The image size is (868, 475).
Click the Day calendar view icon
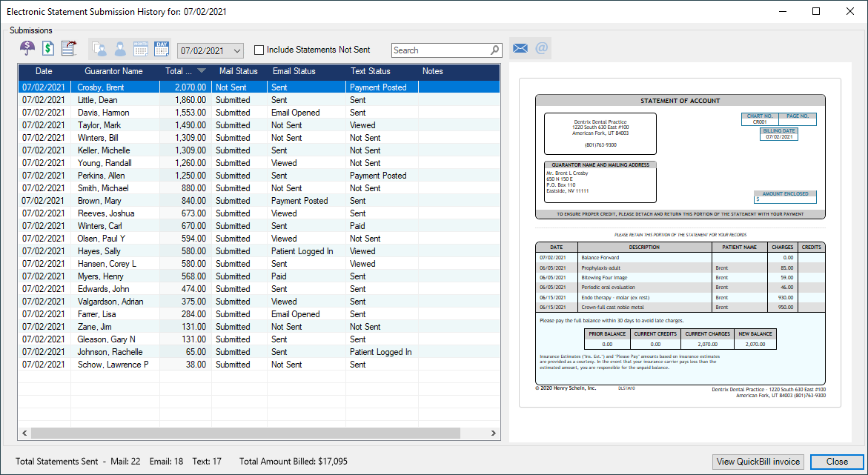click(162, 50)
